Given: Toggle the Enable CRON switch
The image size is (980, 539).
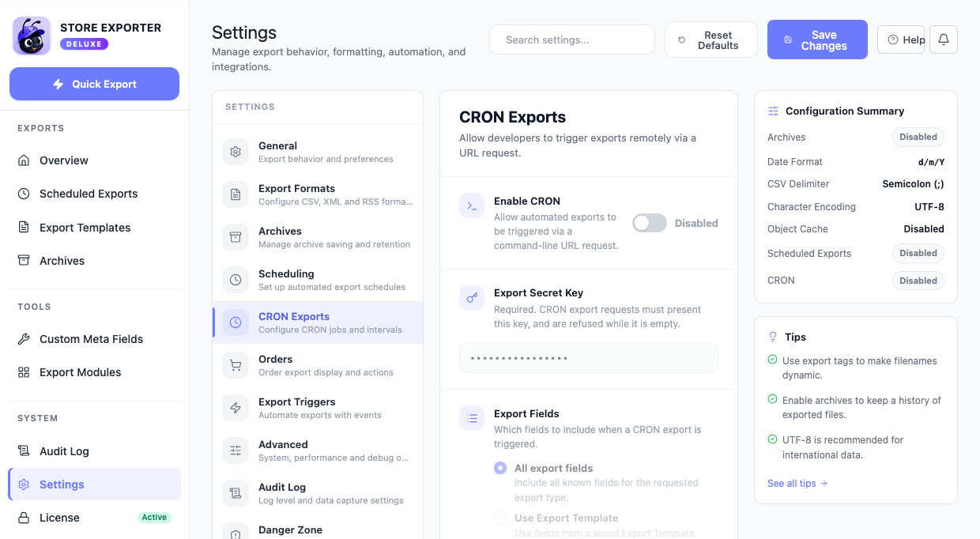Looking at the screenshot, I should [650, 223].
